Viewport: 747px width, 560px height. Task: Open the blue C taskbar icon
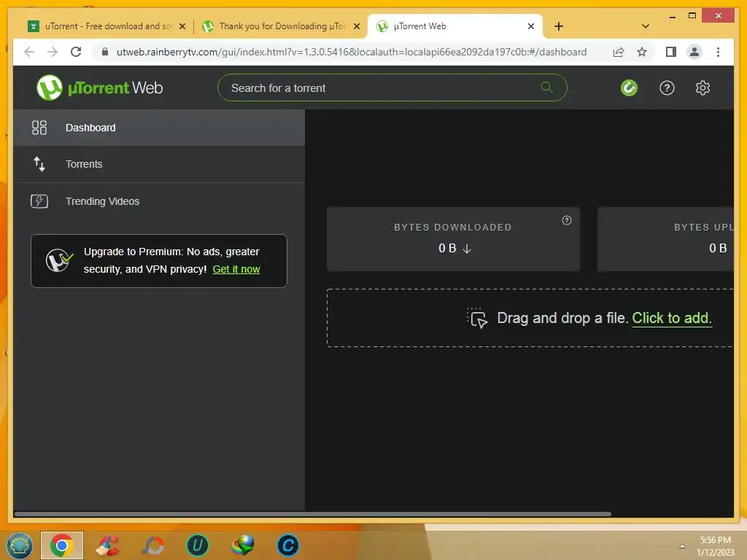coord(287,545)
